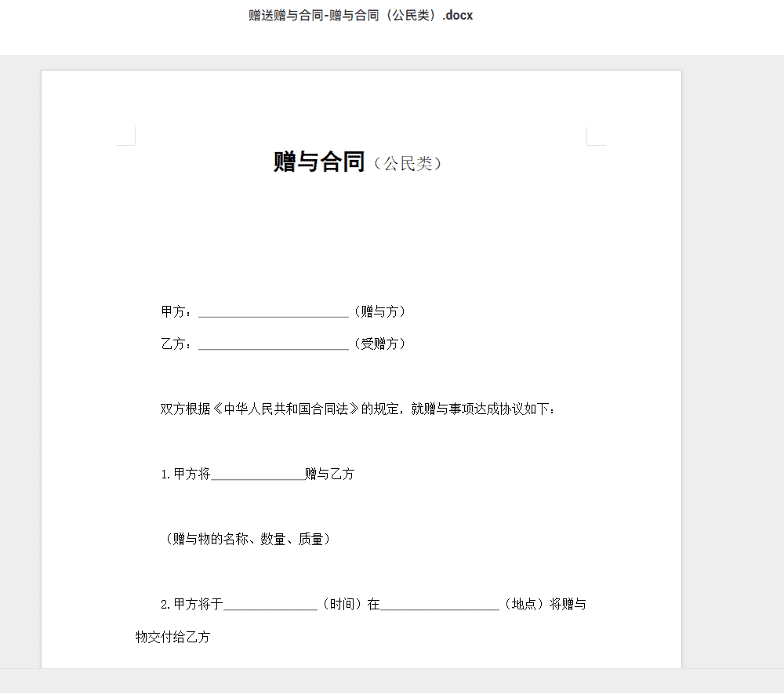This screenshot has width=784, height=698.
Task: Click the text （赠与方）
Action: [x=380, y=312]
